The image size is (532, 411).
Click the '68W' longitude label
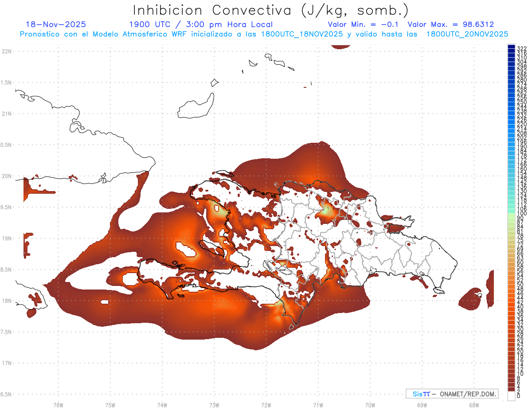click(473, 405)
